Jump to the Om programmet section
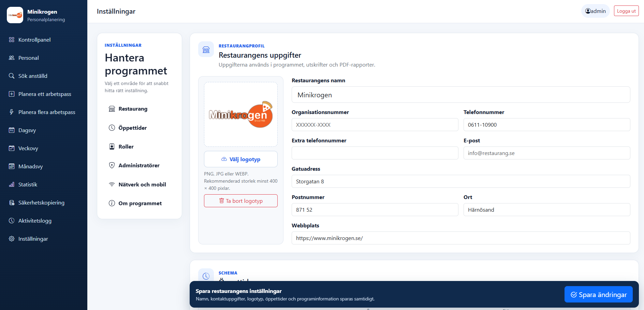Screen dimensions: 644x310 (140, 203)
